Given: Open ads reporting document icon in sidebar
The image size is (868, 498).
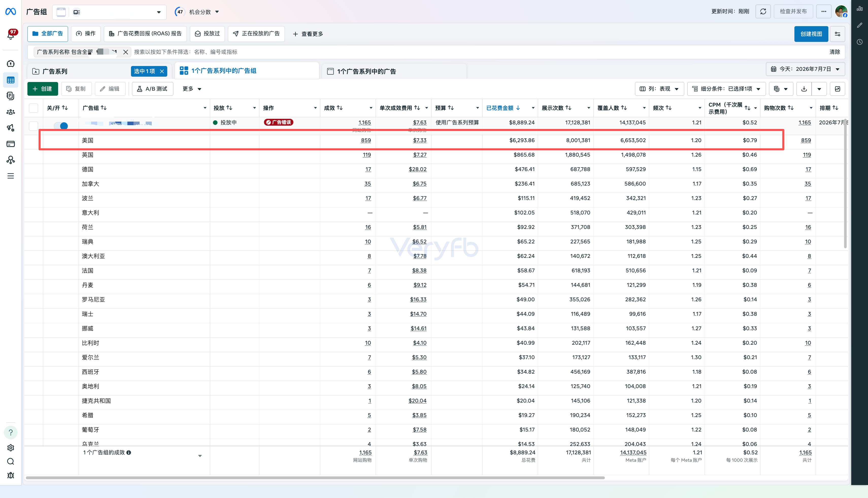Looking at the screenshot, I should point(11,96).
